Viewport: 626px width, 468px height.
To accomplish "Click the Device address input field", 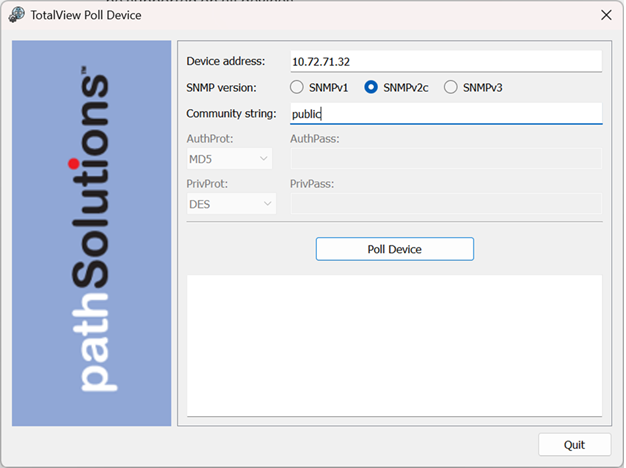I will pos(446,61).
